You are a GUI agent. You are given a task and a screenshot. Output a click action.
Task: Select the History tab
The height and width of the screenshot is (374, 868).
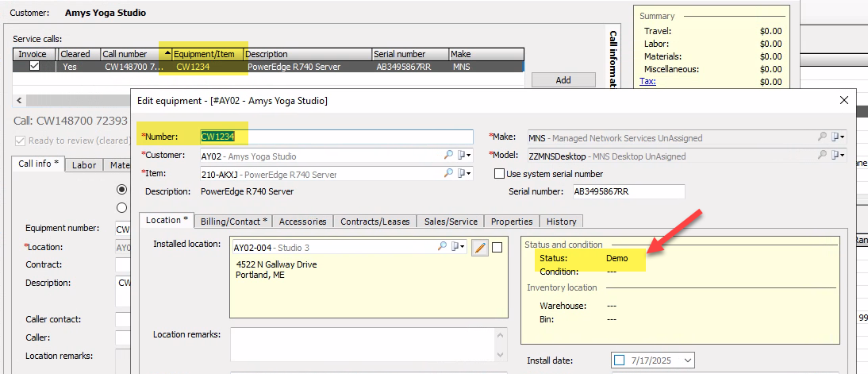pyautogui.click(x=562, y=221)
